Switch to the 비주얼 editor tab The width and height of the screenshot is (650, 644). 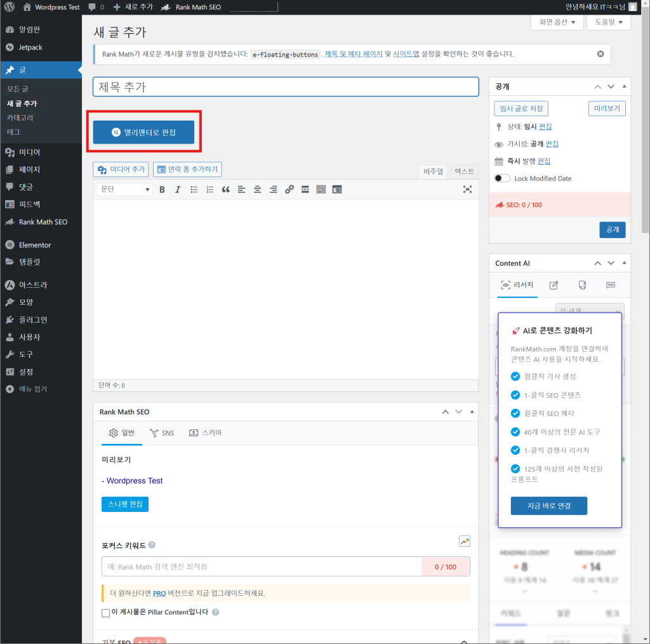[433, 171]
